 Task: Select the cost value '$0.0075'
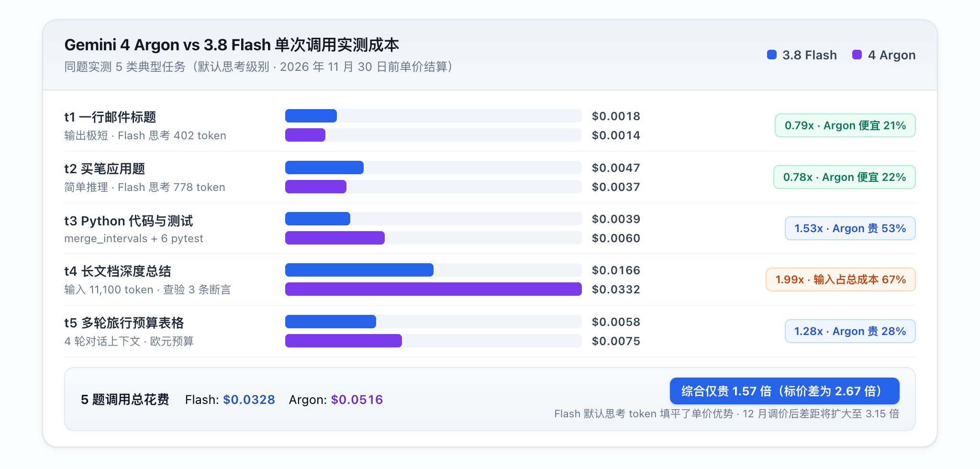pyautogui.click(x=616, y=341)
